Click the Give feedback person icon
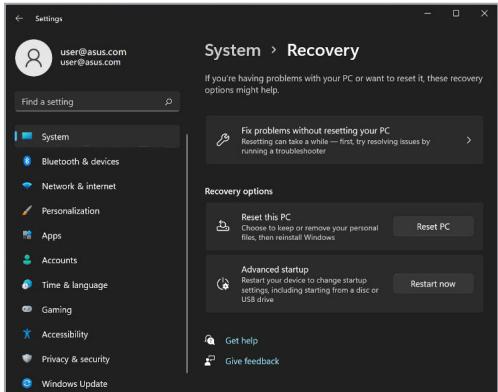The image size is (498, 392). click(210, 361)
